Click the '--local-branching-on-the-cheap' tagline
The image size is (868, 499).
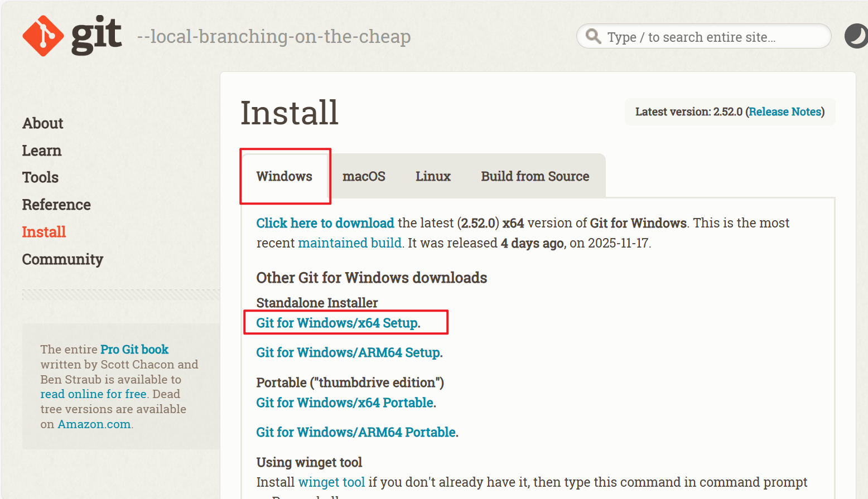[x=274, y=36]
